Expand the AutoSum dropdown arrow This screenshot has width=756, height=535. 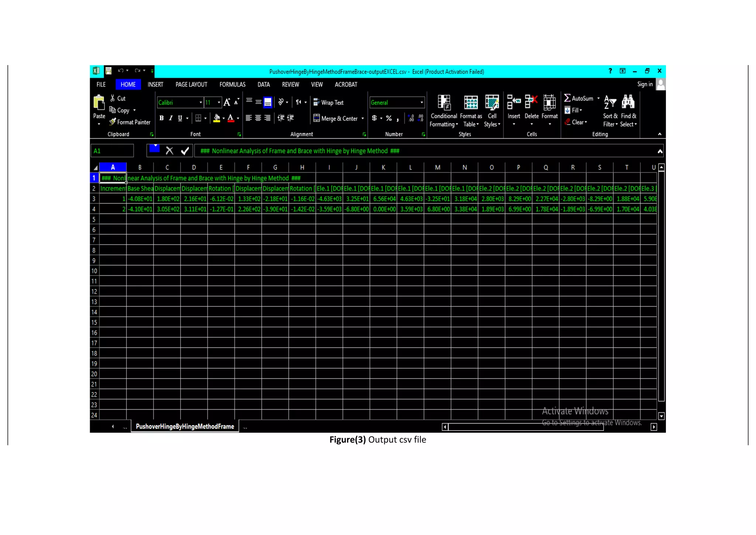598,98
